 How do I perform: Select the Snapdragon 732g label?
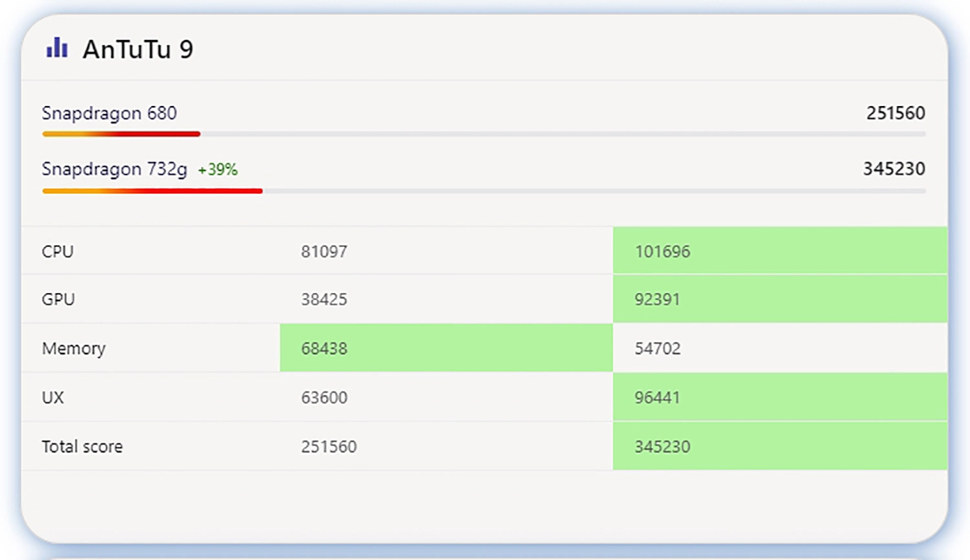114,169
